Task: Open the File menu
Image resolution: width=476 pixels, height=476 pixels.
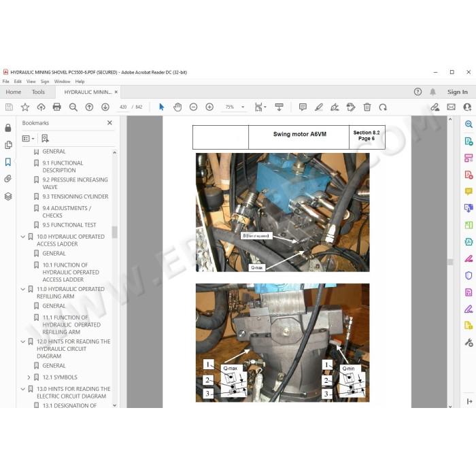Action: 5,82
